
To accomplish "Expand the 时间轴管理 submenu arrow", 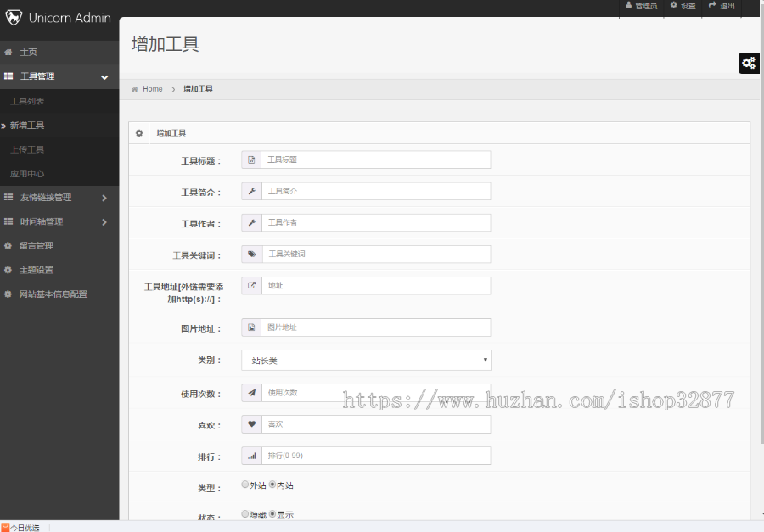I will [104, 222].
